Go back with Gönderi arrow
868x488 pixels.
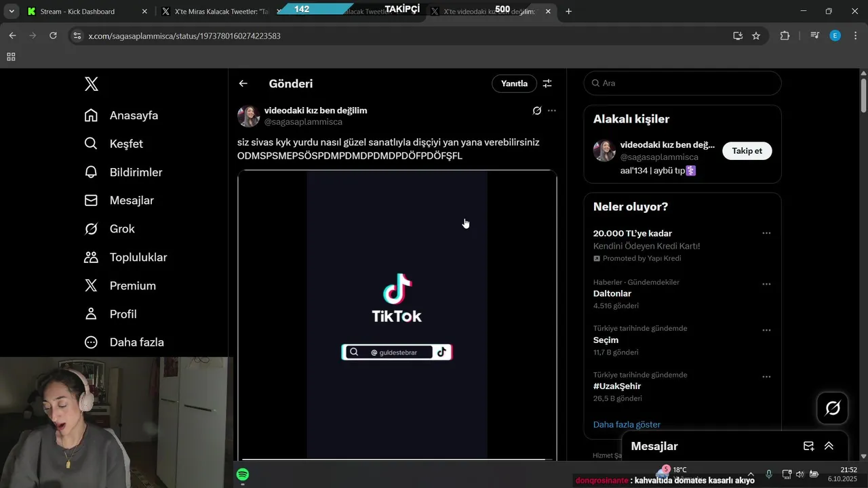[243, 83]
